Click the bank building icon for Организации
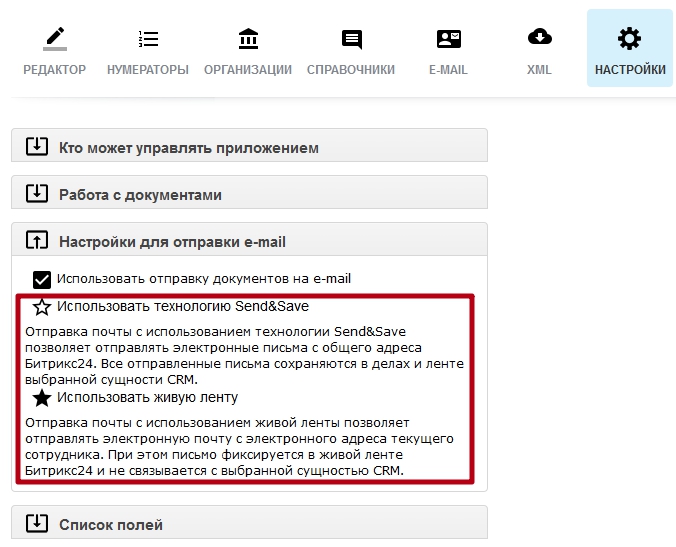The width and height of the screenshot is (676, 547). (x=248, y=39)
